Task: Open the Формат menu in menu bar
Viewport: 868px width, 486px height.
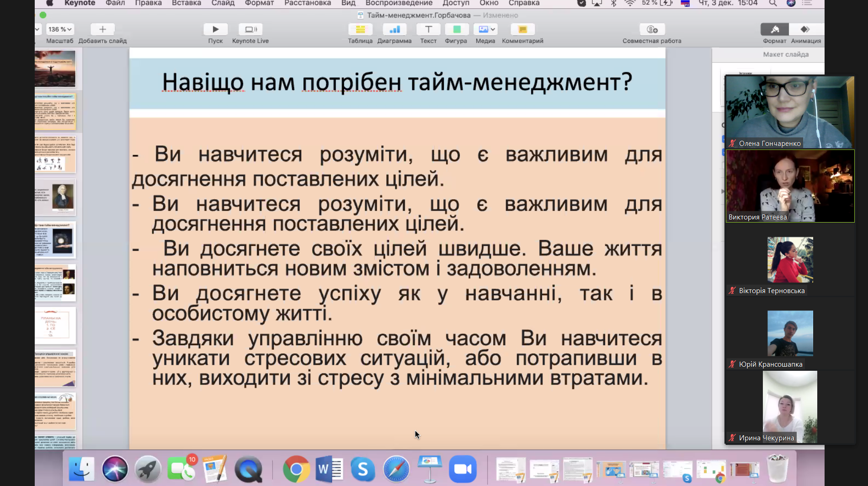Action: pos(259,3)
